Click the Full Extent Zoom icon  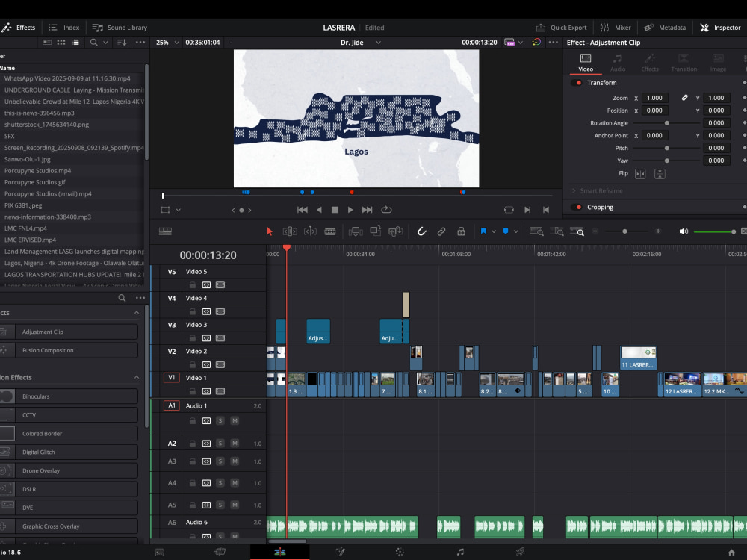[x=536, y=231]
